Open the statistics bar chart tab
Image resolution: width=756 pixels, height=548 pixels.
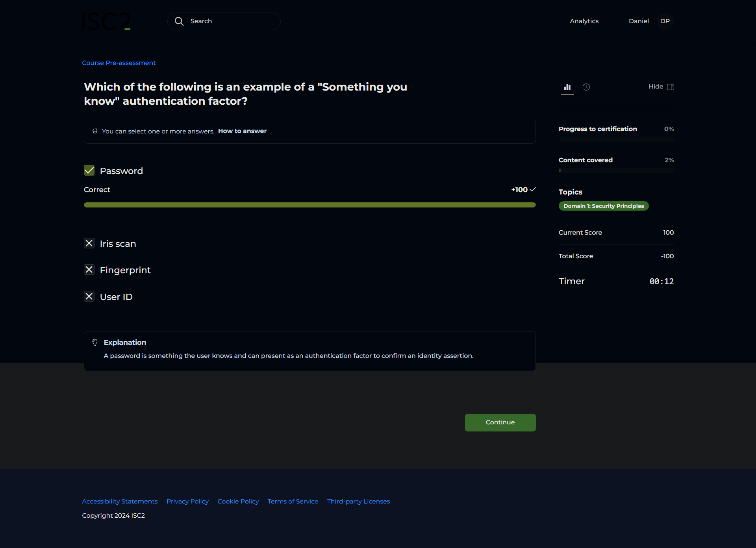click(x=567, y=87)
